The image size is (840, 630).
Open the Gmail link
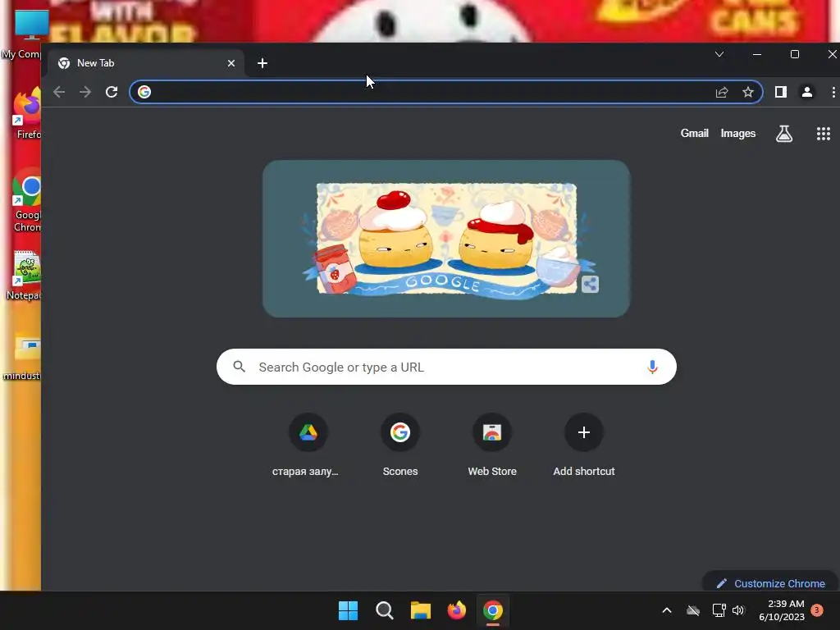pyautogui.click(x=694, y=134)
